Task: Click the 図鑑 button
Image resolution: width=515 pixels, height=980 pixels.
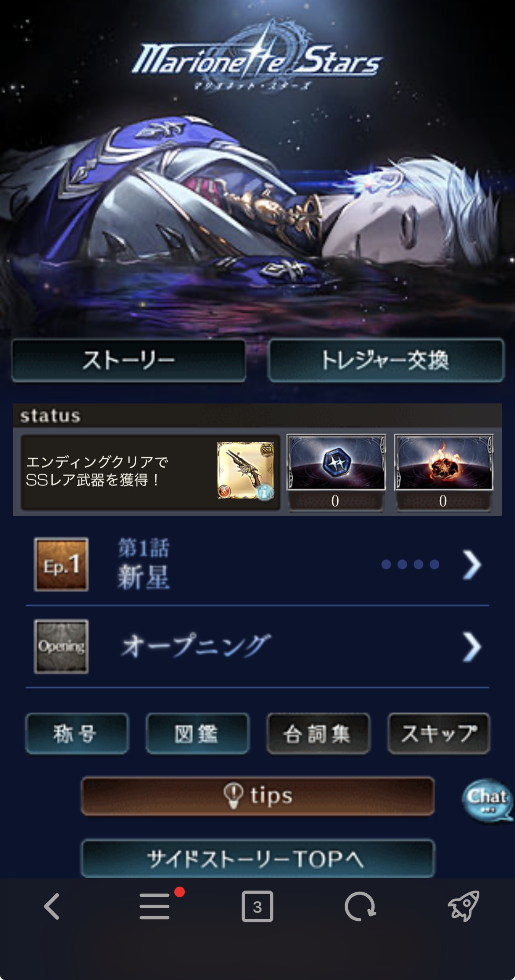Action: point(197,734)
